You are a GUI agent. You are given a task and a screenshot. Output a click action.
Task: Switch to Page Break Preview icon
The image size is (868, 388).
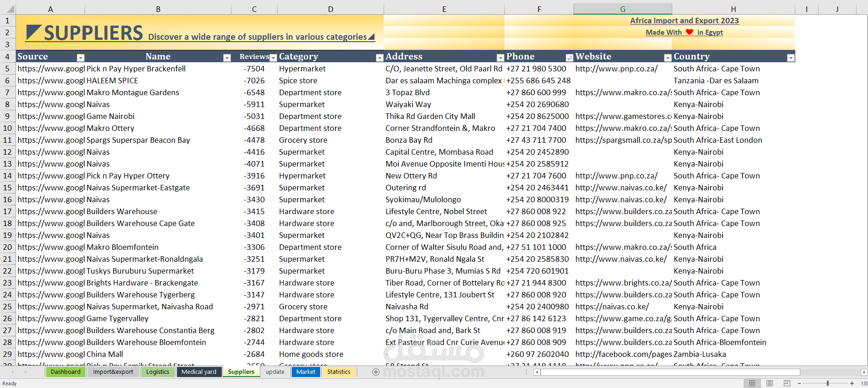787,383
